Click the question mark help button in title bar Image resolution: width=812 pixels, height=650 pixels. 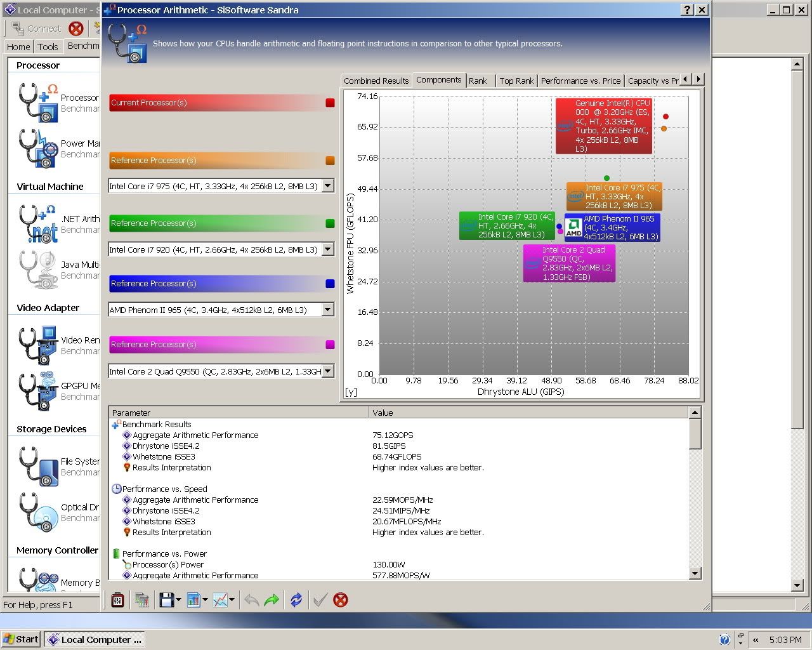coord(688,10)
